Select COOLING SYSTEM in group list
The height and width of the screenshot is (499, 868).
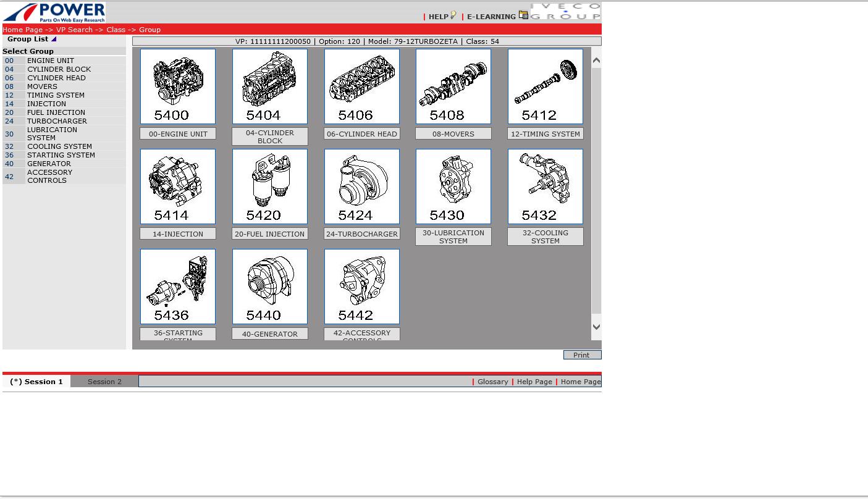(x=59, y=146)
